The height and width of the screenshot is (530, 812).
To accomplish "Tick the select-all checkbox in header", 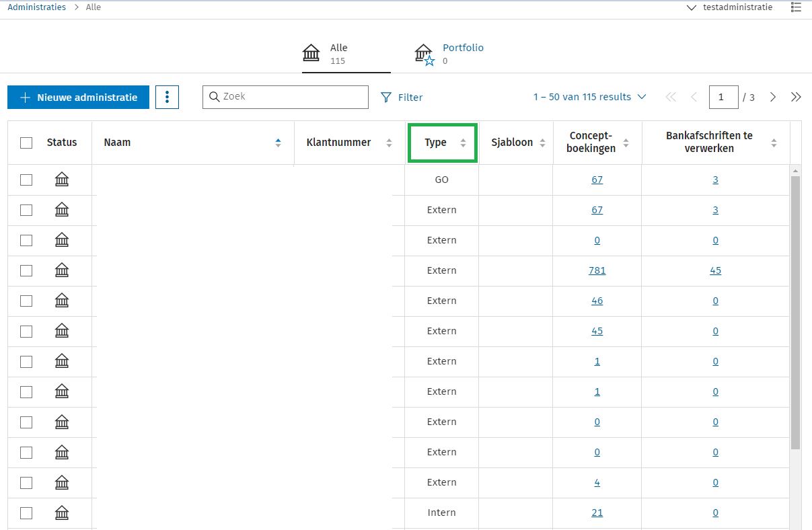I will coord(26,143).
